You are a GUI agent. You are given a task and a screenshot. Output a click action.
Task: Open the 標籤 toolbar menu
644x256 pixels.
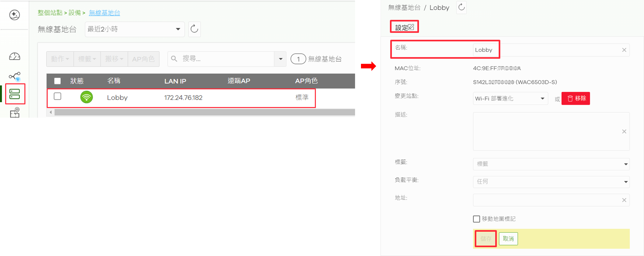point(87,59)
